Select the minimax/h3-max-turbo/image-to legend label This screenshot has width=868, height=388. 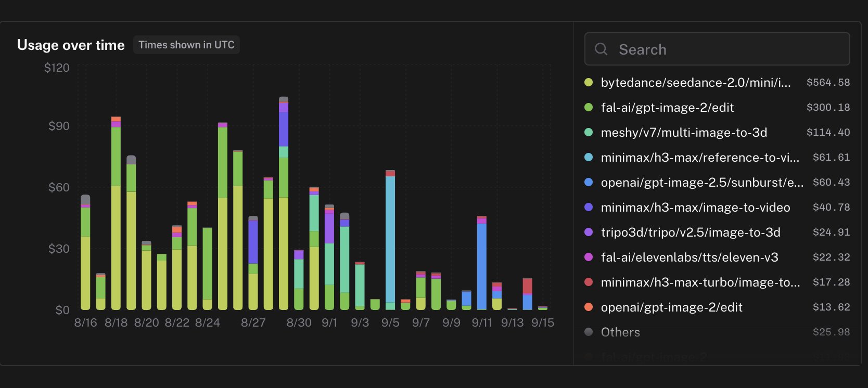tap(700, 282)
